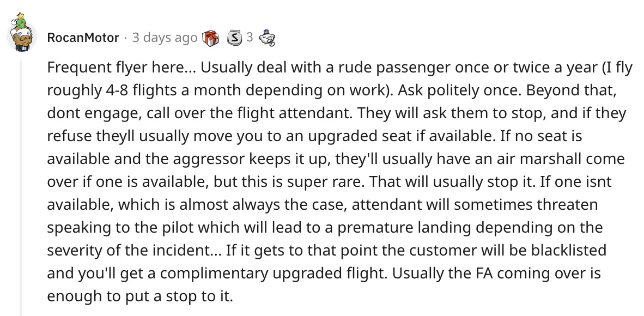The height and width of the screenshot is (316, 644).
Task: Click the top-hat Snoo award icon
Action: [266, 38]
